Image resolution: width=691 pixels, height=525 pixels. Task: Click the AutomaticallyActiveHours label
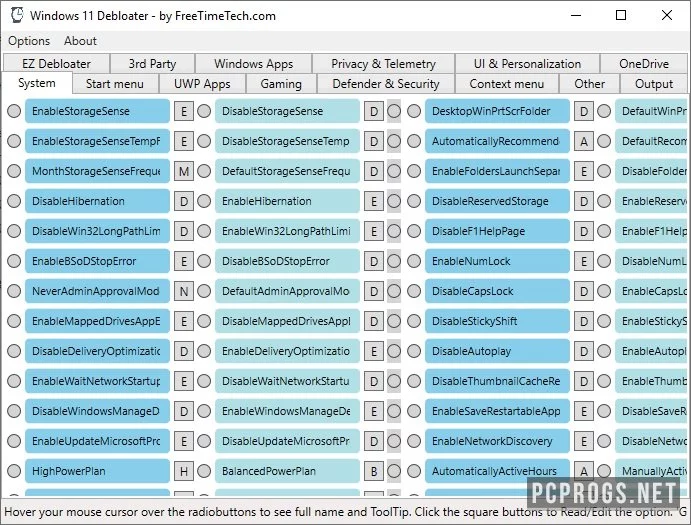pos(497,471)
